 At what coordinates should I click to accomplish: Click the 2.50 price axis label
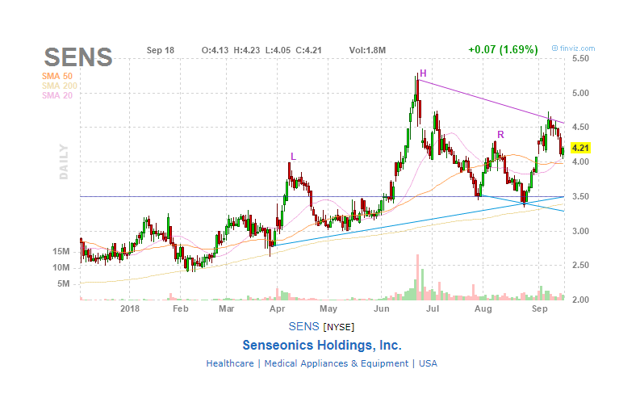[580, 266]
